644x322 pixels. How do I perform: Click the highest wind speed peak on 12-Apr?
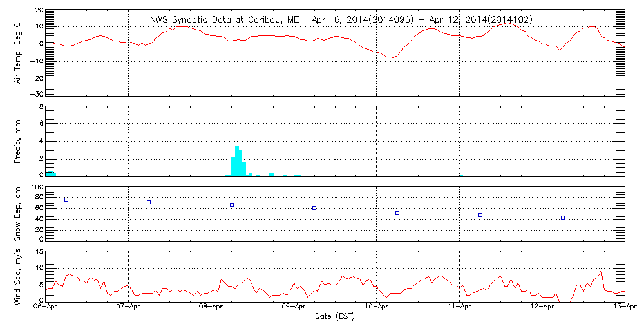pyautogui.click(x=601, y=271)
